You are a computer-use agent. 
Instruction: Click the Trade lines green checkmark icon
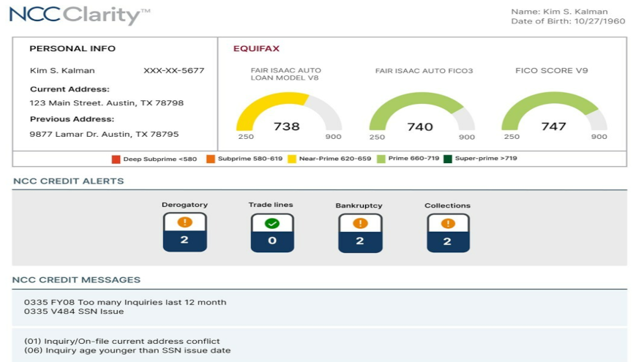(x=272, y=223)
